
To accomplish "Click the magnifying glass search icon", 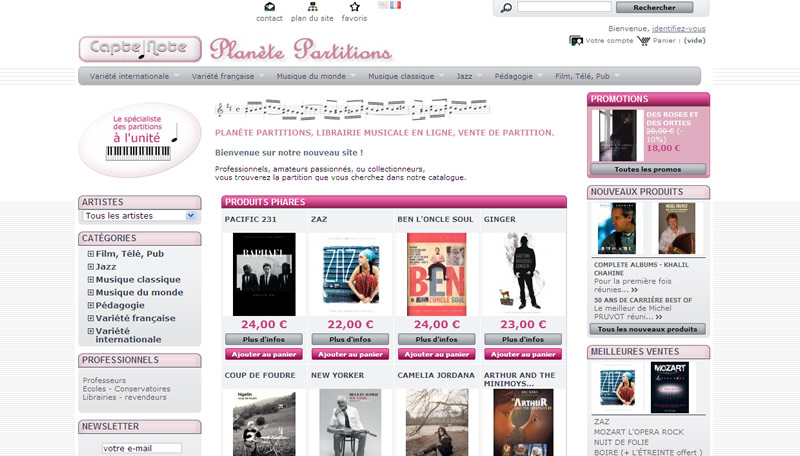I will click(506, 8).
